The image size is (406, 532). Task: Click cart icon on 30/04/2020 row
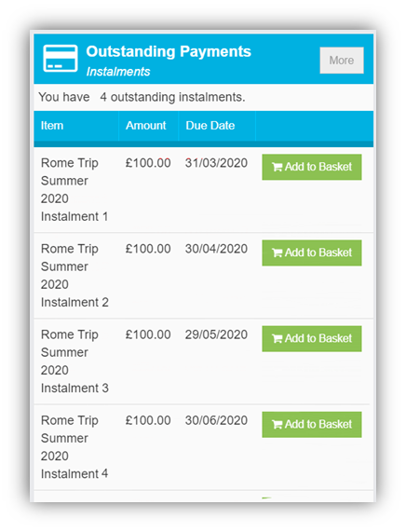tap(277, 252)
